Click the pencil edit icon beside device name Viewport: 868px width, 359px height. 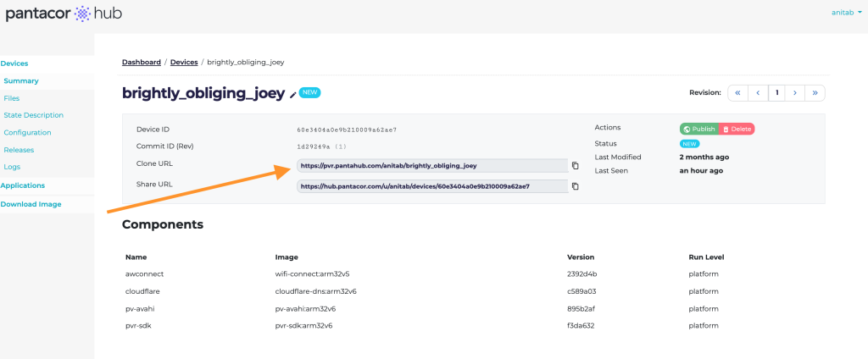tap(293, 95)
